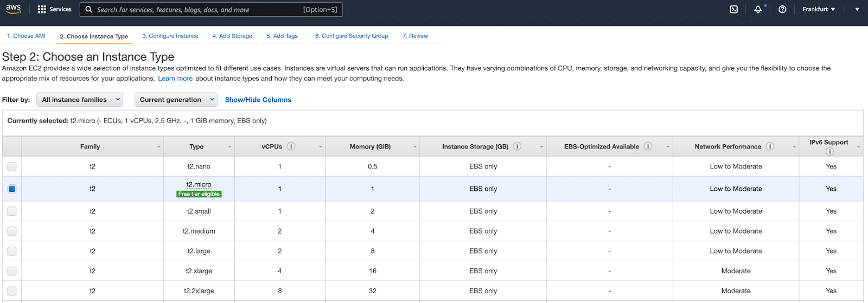Open IPv6 Support column sort arrow
This screenshot has height=303, width=868.
[x=858, y=147]
